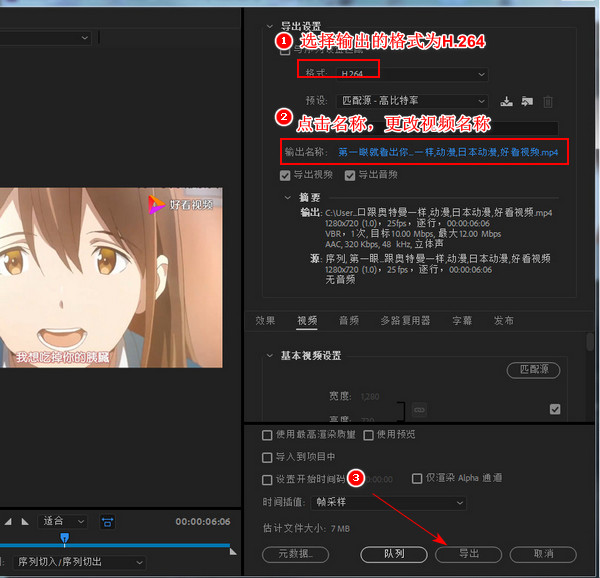
Task: Click the blue timeline progress bar
Action: [x=115, y=545]
